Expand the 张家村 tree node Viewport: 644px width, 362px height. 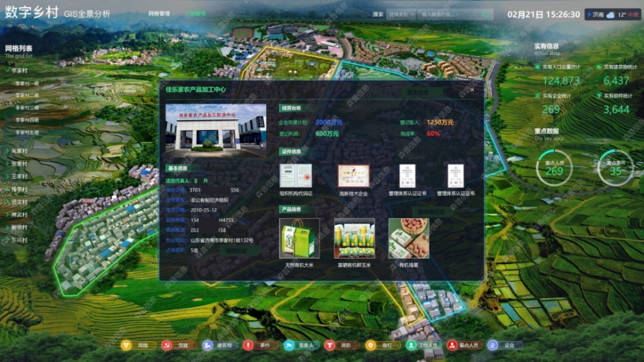(7, 164)
